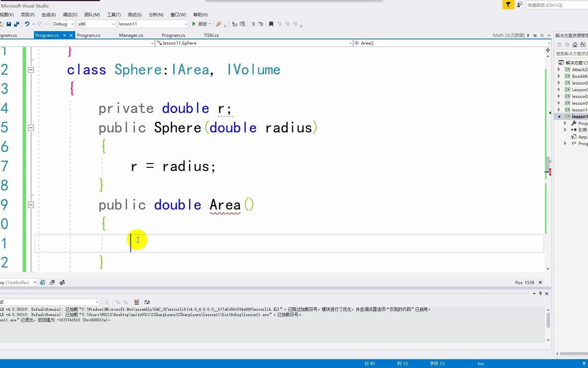Collapse the class Sphere code block
Viewport: 588px width, 368px height.
point(31,70)
